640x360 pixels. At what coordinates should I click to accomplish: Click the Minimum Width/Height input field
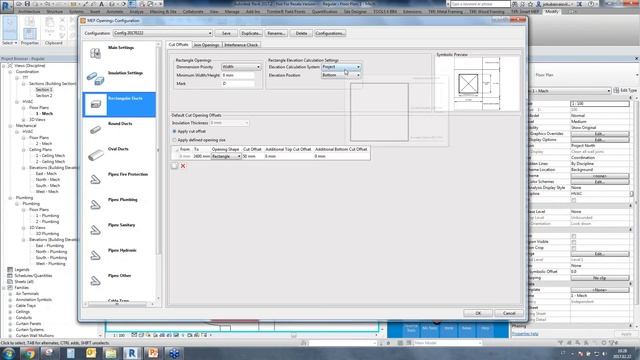pyautogui.click(x=238, y=75)
